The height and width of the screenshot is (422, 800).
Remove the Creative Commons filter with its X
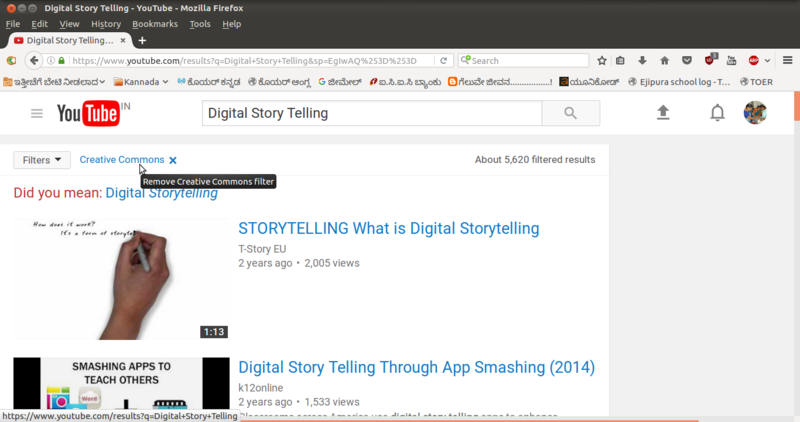tap(173, 160)
